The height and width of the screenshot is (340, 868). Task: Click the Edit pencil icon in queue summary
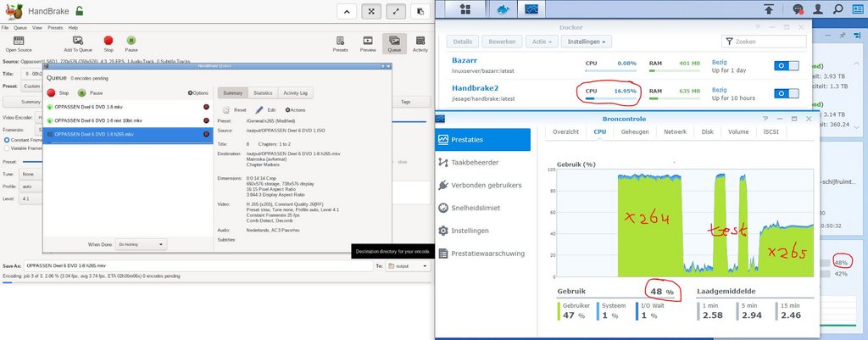pyautogui.click(x=259, y=110)
